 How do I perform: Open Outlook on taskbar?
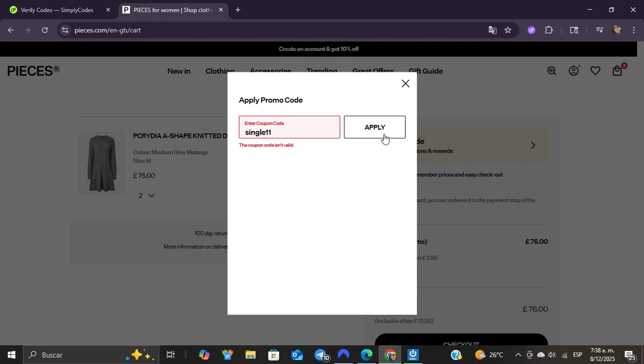(297, 355)
